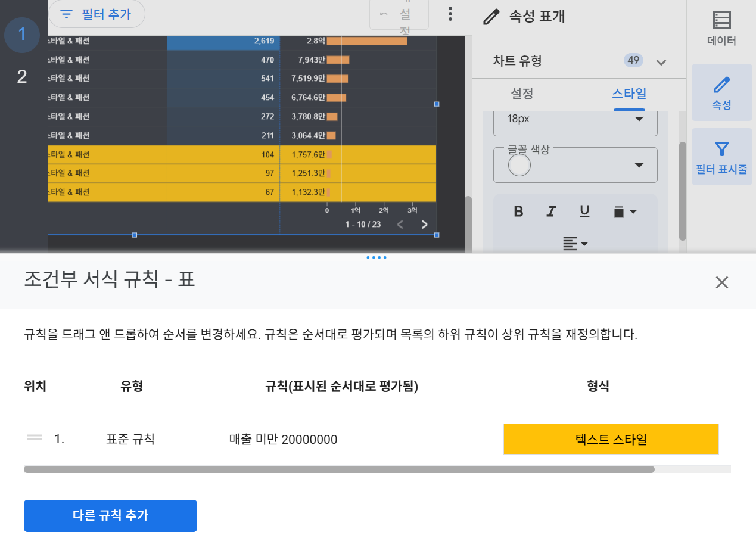Click the 필터 추가 filter button
756x557 pixels.
97,14
